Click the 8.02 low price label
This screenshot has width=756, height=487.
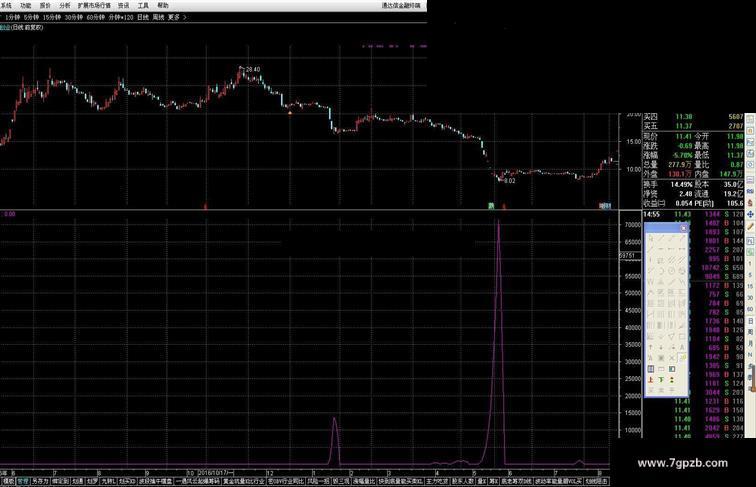(x=509, y=181)
